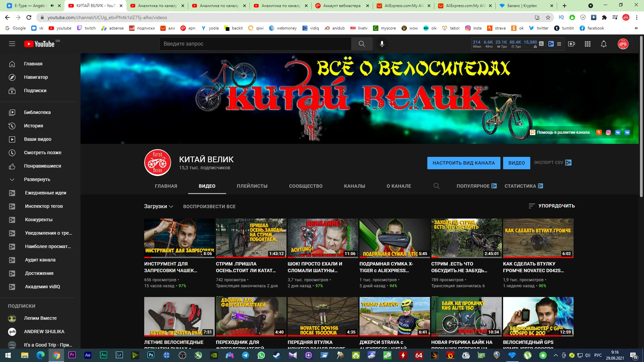Mute the E-Type Angels browser tab
Screen dimensions: 644x362
click(x=52, y=6)
